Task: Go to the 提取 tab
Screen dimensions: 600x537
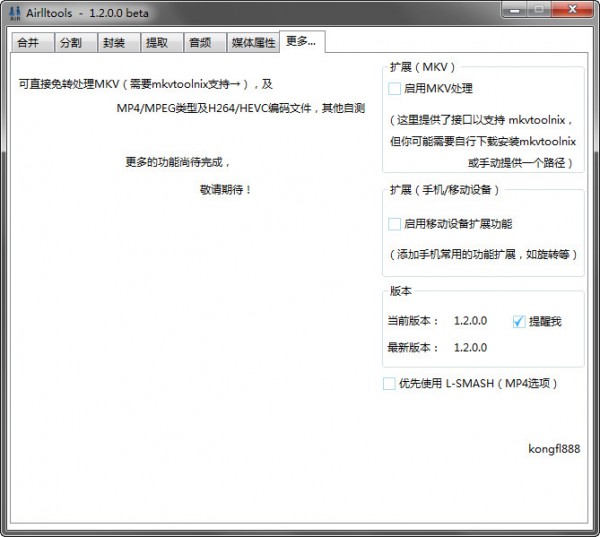Action: [x=157, y=43]
